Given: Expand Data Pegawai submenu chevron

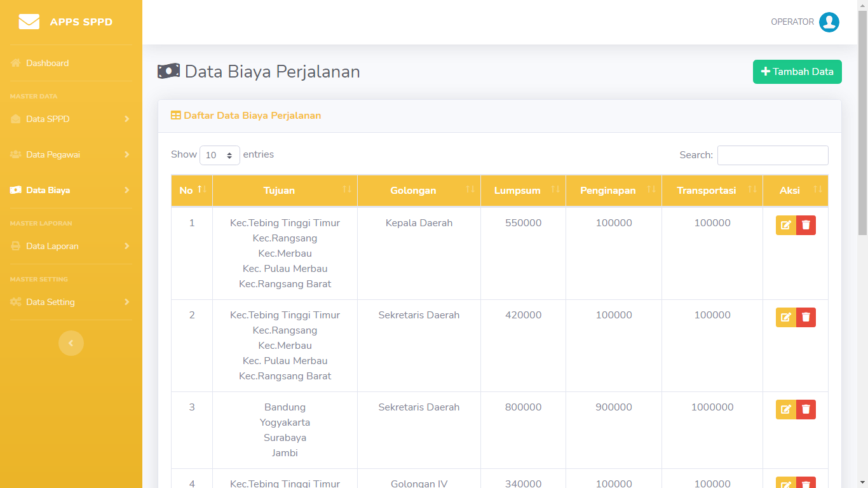Looking at the screenshot, I should tap(127, 154).
